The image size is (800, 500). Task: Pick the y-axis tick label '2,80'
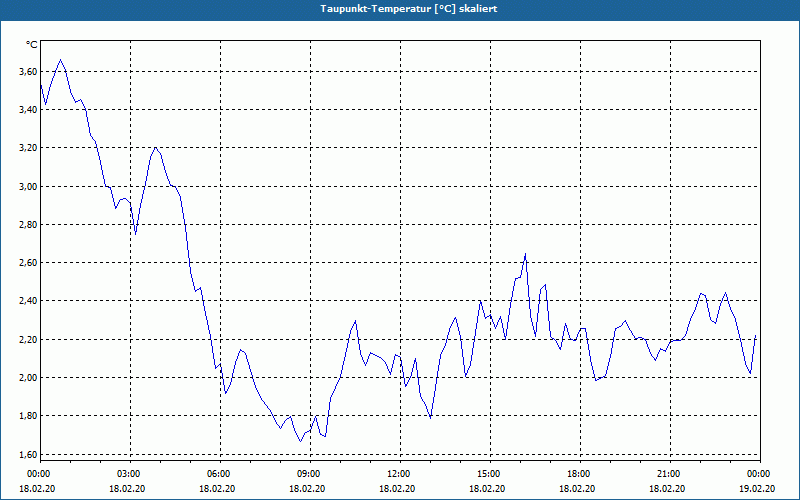pos(28,225)
